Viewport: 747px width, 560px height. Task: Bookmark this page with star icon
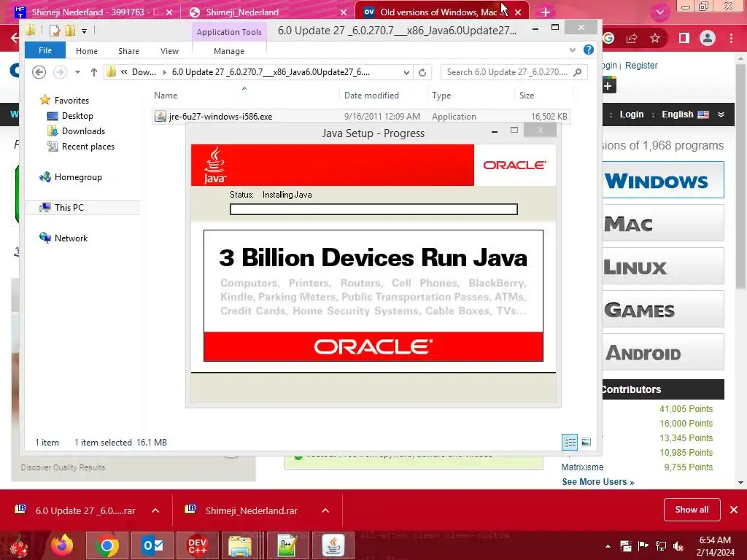pyautogui.click(x=656, y=38)
